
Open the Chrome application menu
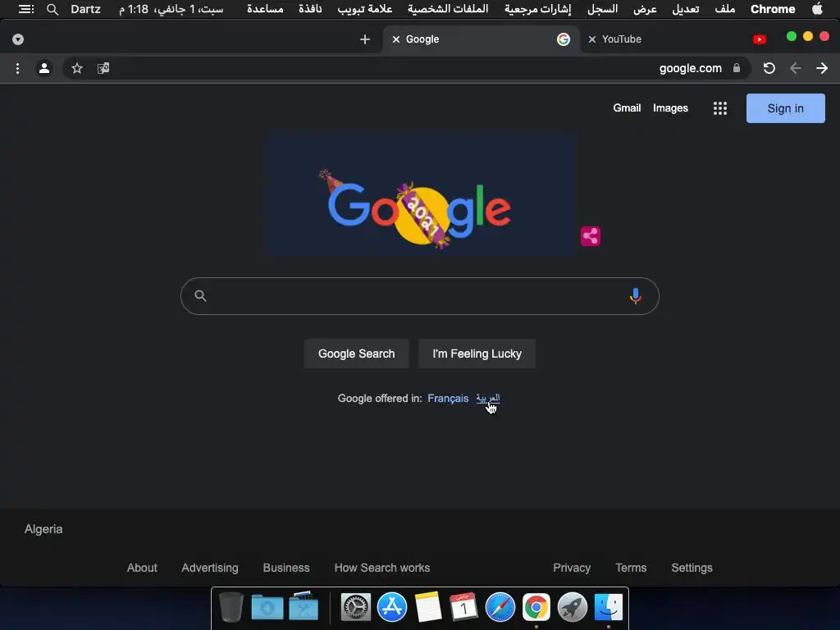click(773, 9)
